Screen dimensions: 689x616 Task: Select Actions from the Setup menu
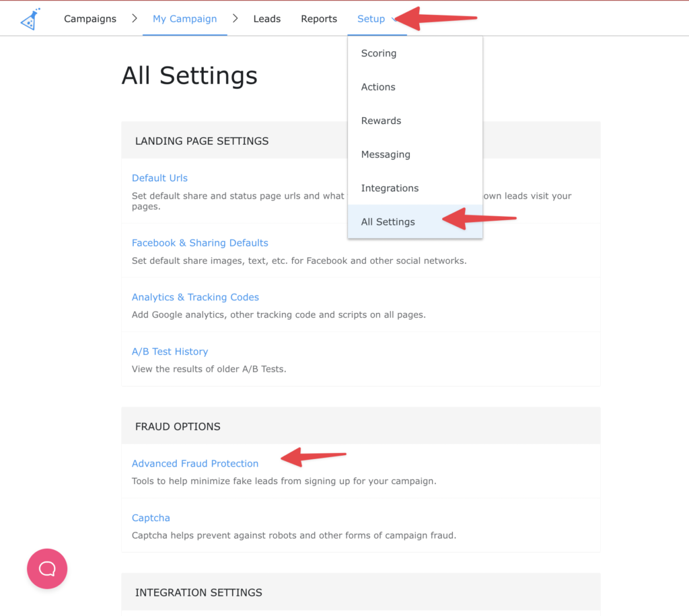(414, 87)
